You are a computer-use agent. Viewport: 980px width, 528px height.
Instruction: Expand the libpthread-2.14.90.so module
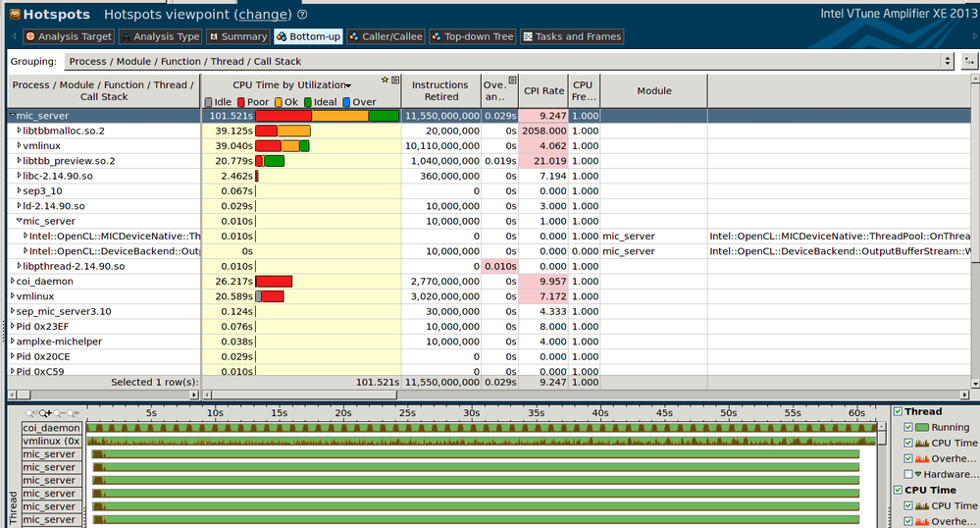point(19,266)
